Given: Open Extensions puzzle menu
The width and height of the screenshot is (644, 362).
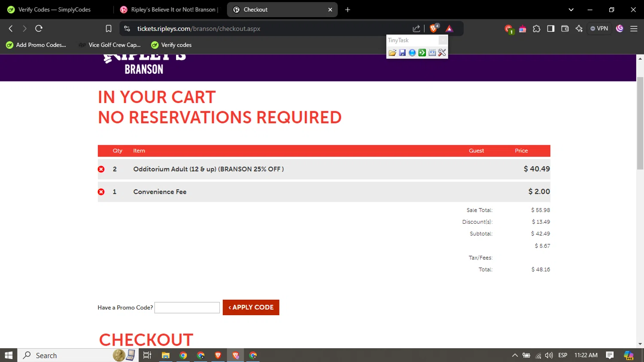Looking at the screenshot, I should tap(537, 29).
